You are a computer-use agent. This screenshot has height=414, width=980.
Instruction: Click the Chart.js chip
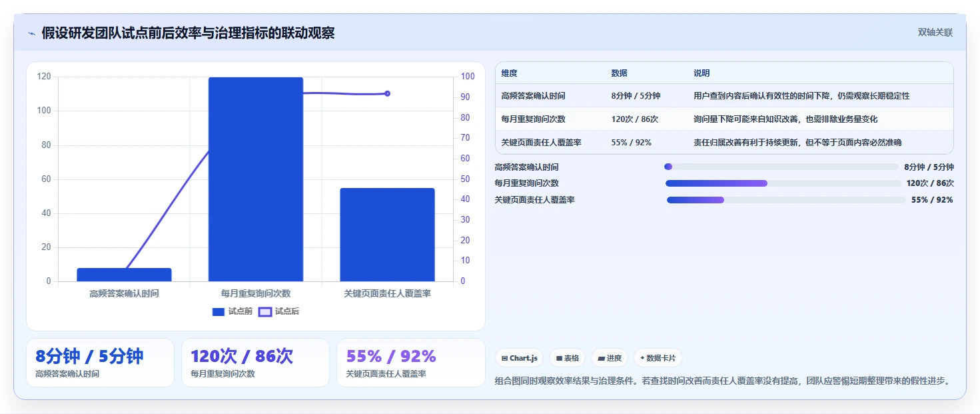[519, 358]
